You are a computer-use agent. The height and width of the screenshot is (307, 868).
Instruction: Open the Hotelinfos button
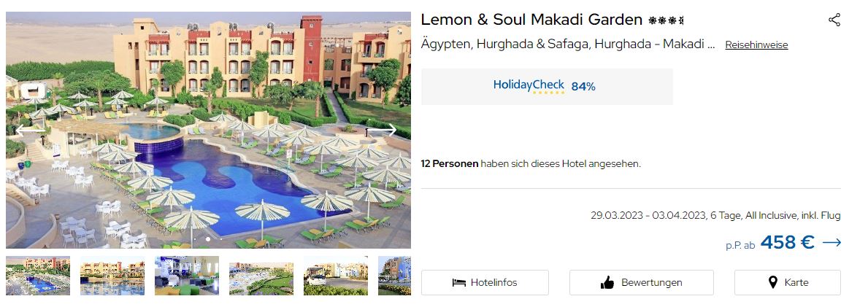[x=485, y=283]
